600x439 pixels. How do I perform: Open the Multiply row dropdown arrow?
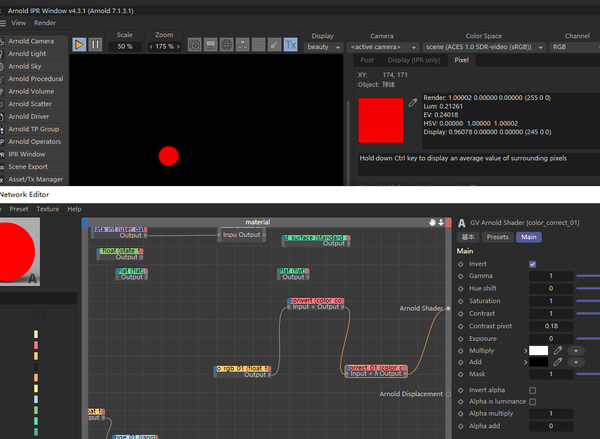pos(576,351)
